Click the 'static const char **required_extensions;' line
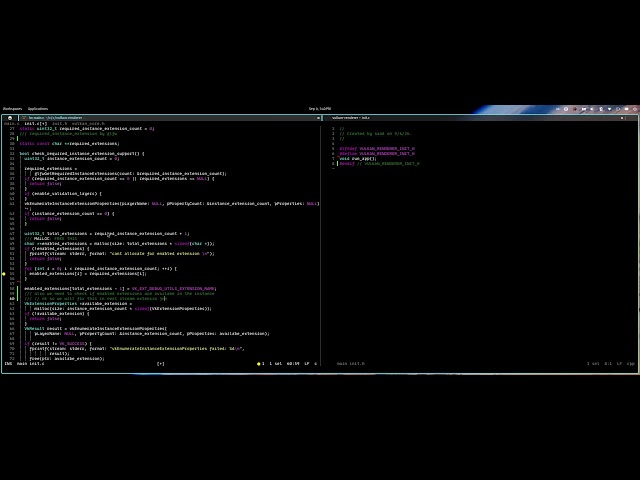This screenshot has width=640, height=480. [x=69, y=144]
